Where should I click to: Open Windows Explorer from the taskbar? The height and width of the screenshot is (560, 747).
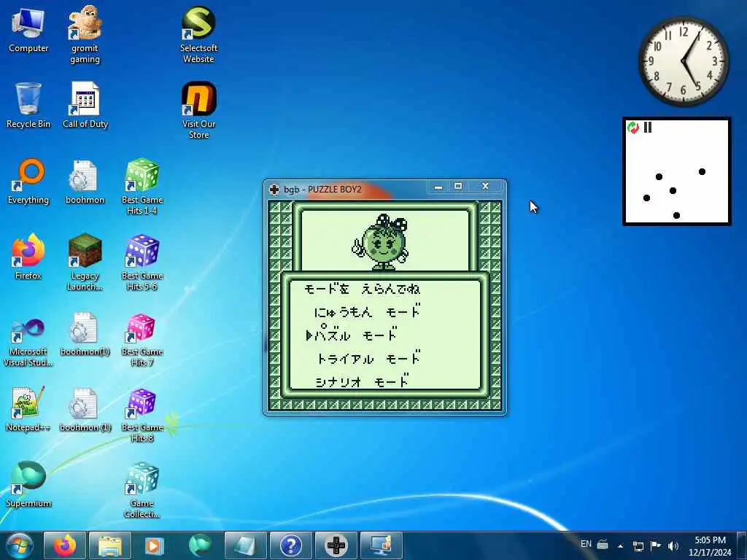pos(109,545)
